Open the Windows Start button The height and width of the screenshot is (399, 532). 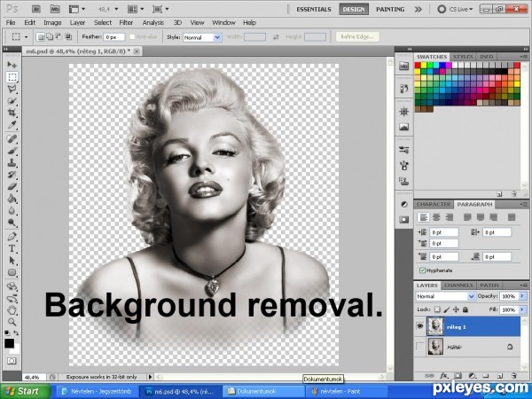click(x=26, y=391)
